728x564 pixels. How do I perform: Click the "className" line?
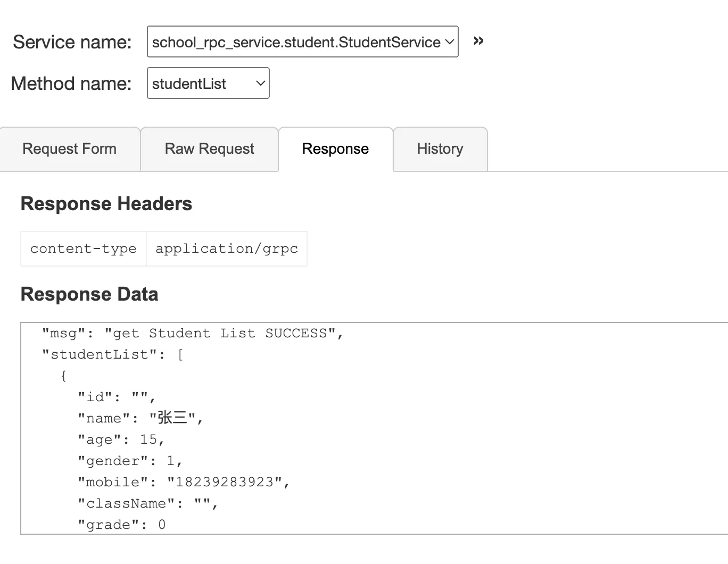(148, 504)
